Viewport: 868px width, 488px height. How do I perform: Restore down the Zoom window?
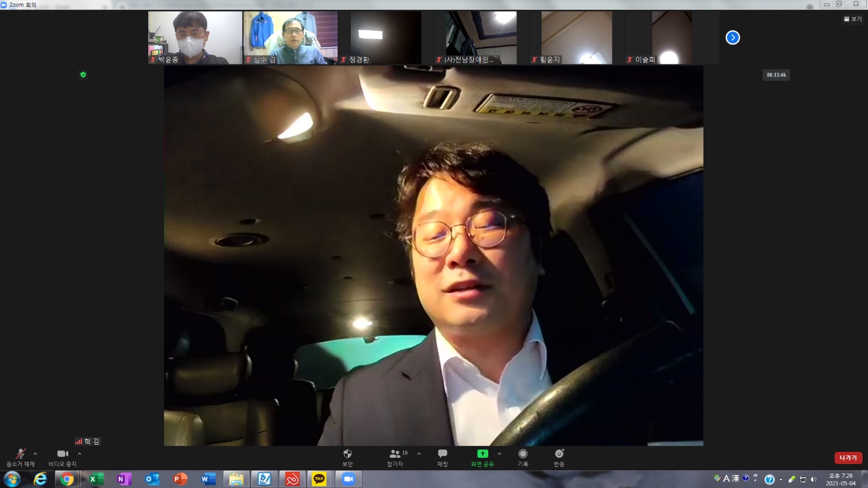(838, 4)
